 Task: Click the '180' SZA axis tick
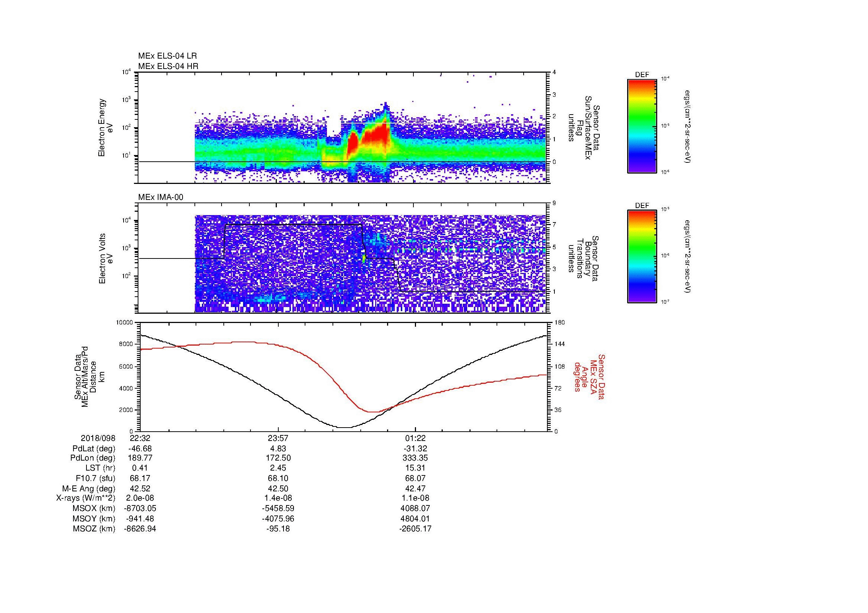tap(560, 323)
